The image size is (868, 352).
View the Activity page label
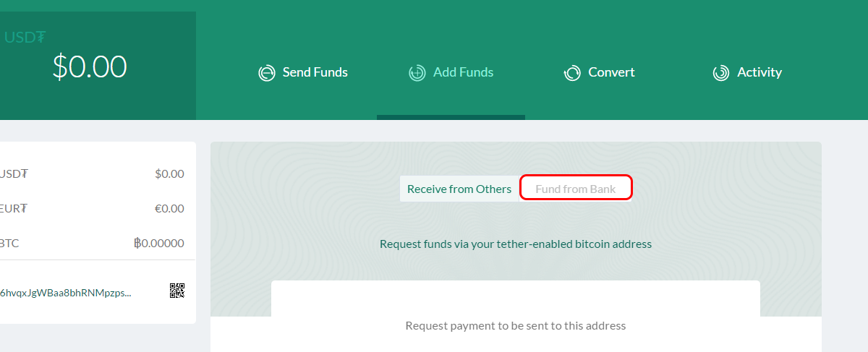[759, 72]
